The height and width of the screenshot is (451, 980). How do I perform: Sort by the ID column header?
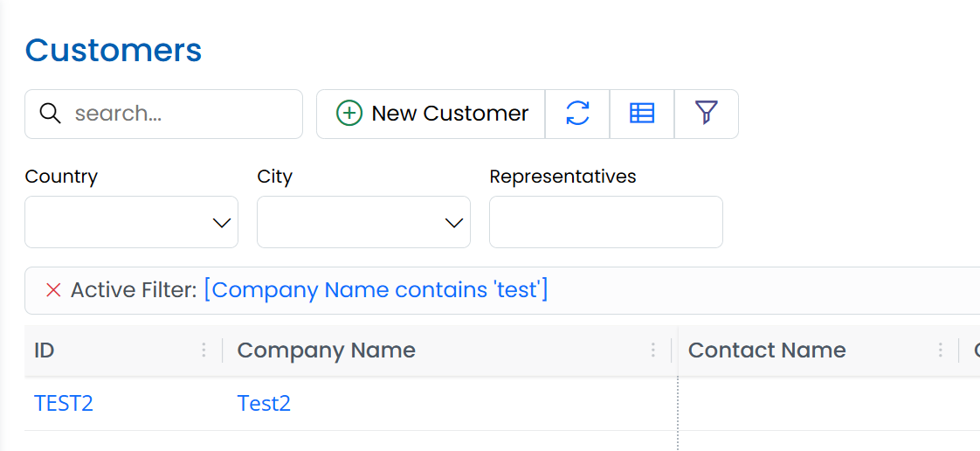(45, 350)
